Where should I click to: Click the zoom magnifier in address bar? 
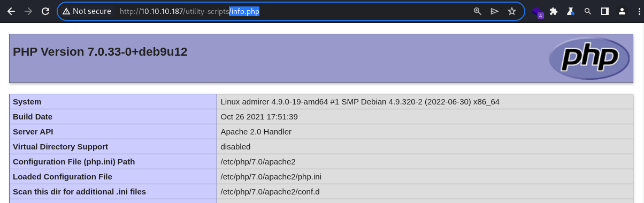coord(478,11)
